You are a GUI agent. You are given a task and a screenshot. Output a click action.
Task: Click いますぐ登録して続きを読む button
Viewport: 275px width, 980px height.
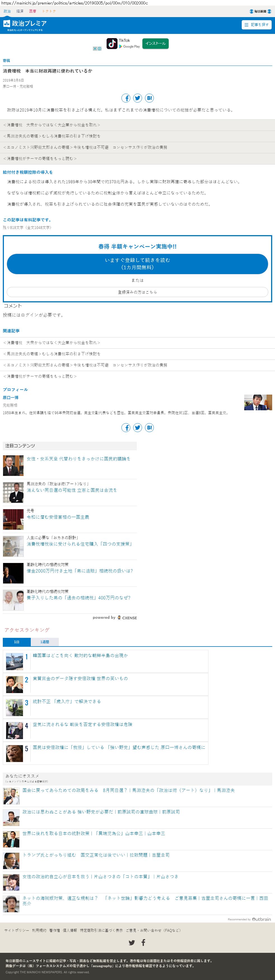[x=138, y=264]
